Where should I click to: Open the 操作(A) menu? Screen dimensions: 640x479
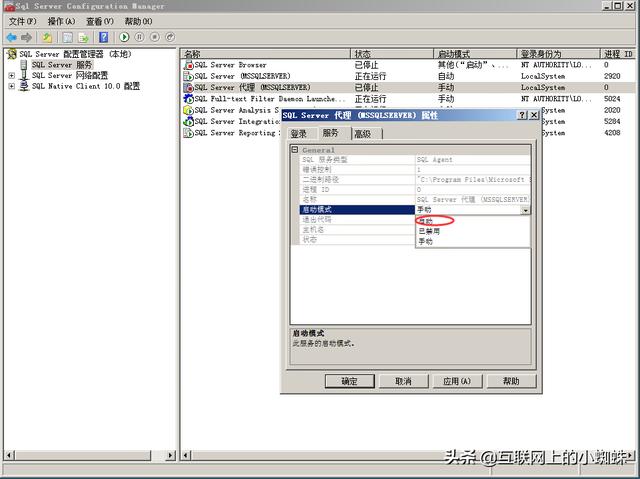click(61, 21)
